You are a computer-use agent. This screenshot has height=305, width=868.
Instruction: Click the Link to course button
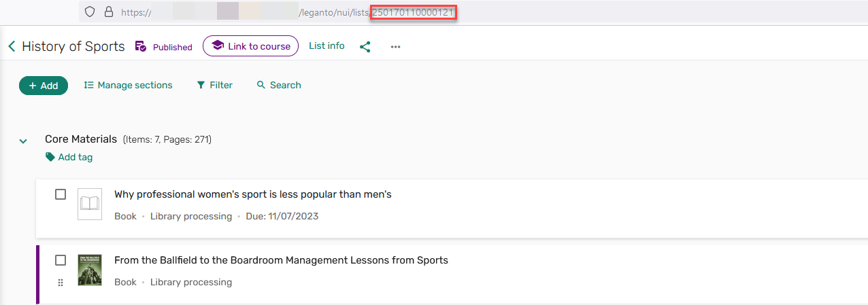click(x=250, y=46)
